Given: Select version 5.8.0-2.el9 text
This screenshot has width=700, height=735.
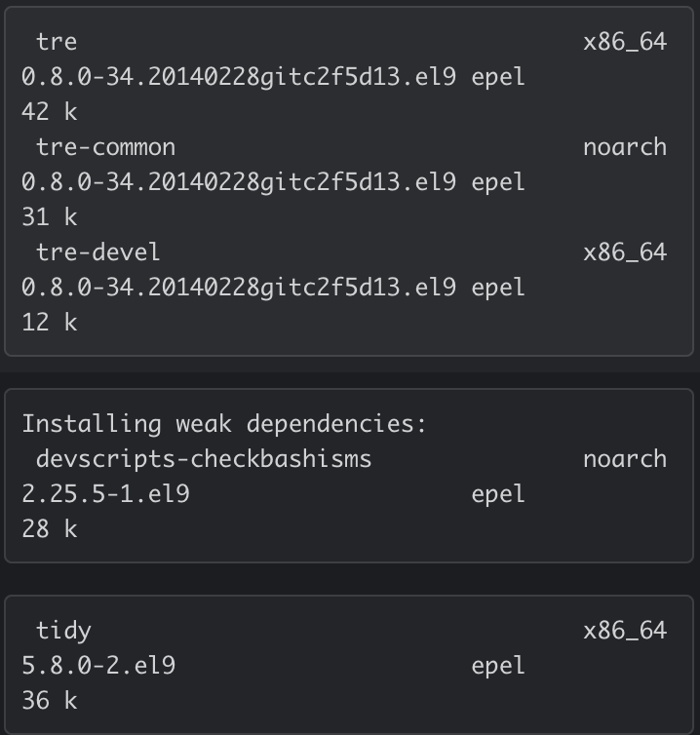Looking at the screenshot, I should click(98, 666).
